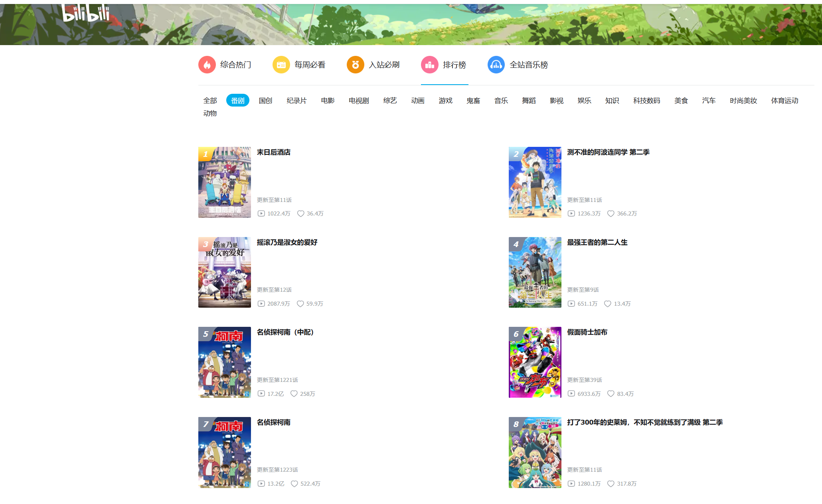This screenshot has width=822, height=504.
Task: Open the 假面骑士加布 title link
Action: [587, 332]
